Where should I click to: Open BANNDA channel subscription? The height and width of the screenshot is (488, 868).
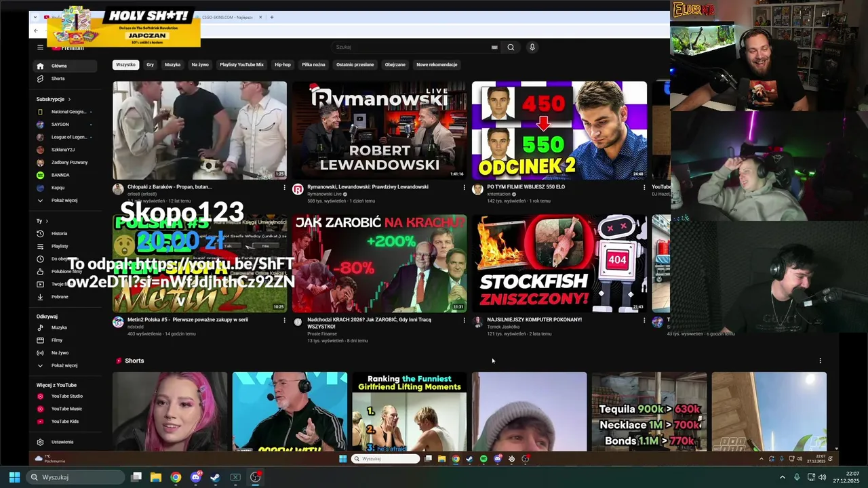tap(64, 175)
